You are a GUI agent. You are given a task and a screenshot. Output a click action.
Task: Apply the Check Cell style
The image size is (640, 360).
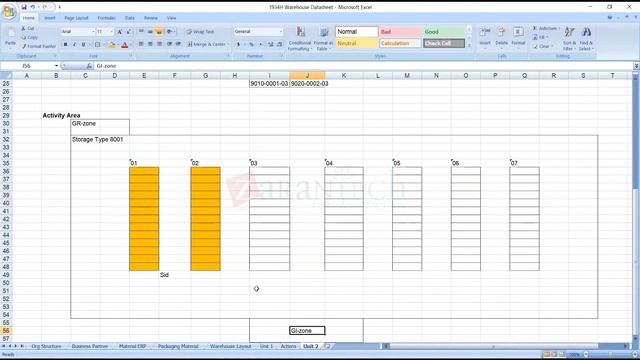click(444, 43)
